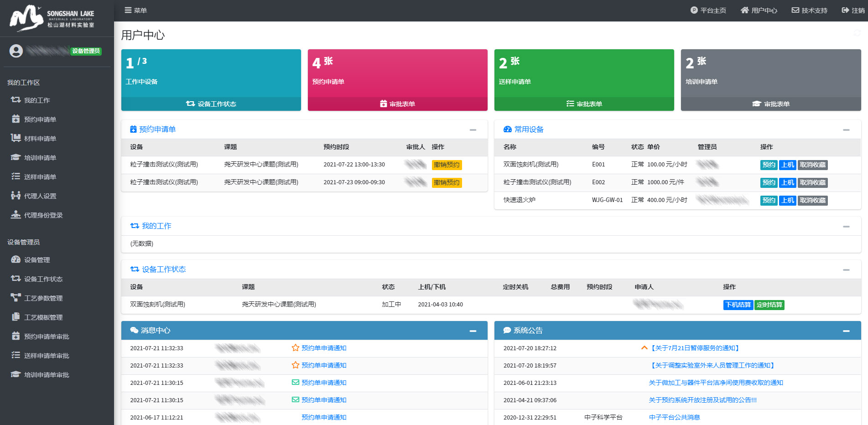
Task: Click 预约 for 双面蚀刻机(测试用)
Action: tap(769, 165)
